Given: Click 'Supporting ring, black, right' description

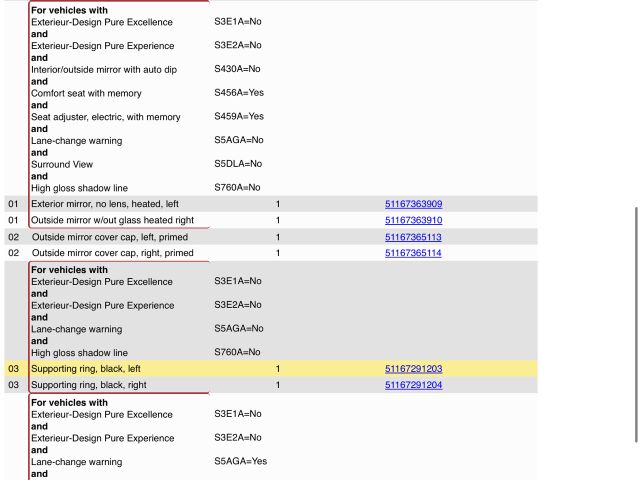Looking at the screenshot, I should point(89,385).
